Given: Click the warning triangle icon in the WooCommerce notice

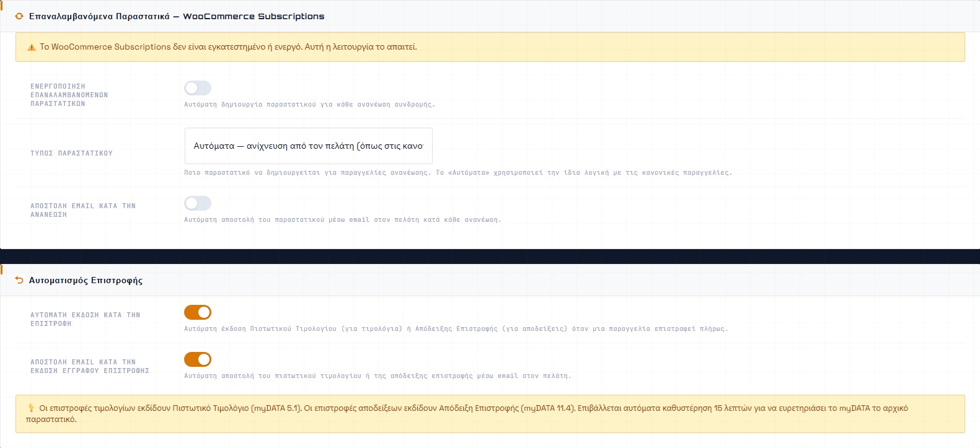Looking at the screenshot, I should [32, 47].
